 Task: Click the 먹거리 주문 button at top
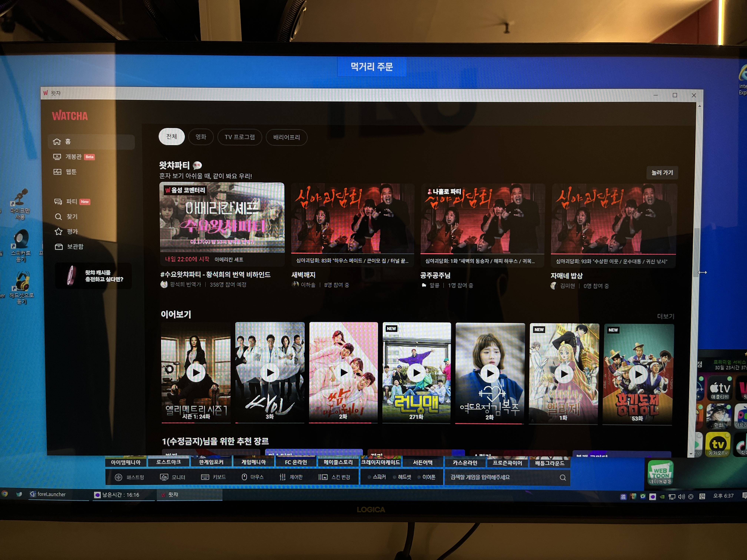click(x=372, y=66)
